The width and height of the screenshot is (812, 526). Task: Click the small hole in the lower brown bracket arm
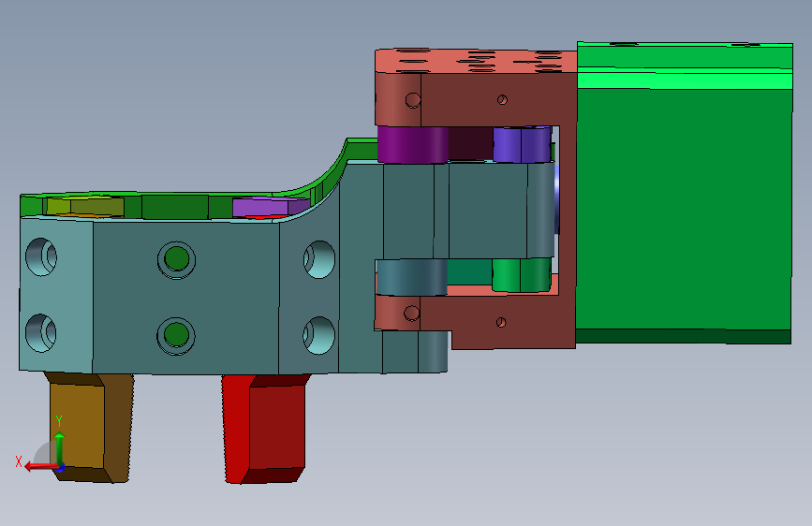click(501, 323)
